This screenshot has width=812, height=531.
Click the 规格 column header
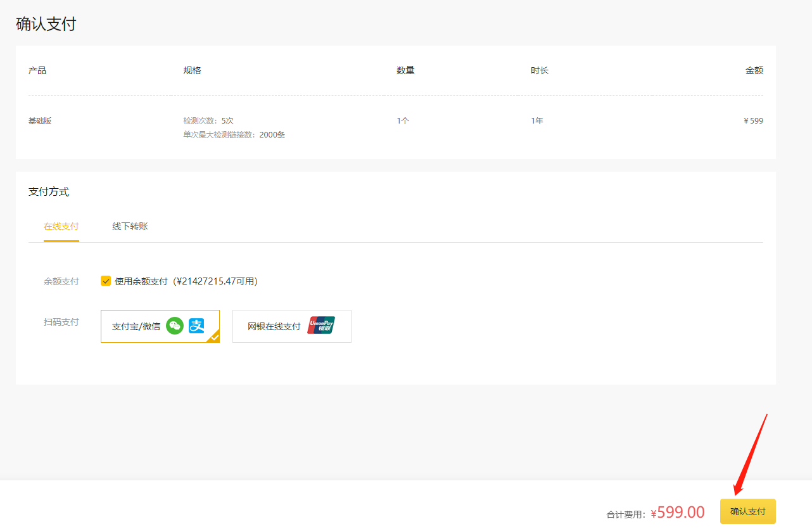pos(192,70)
